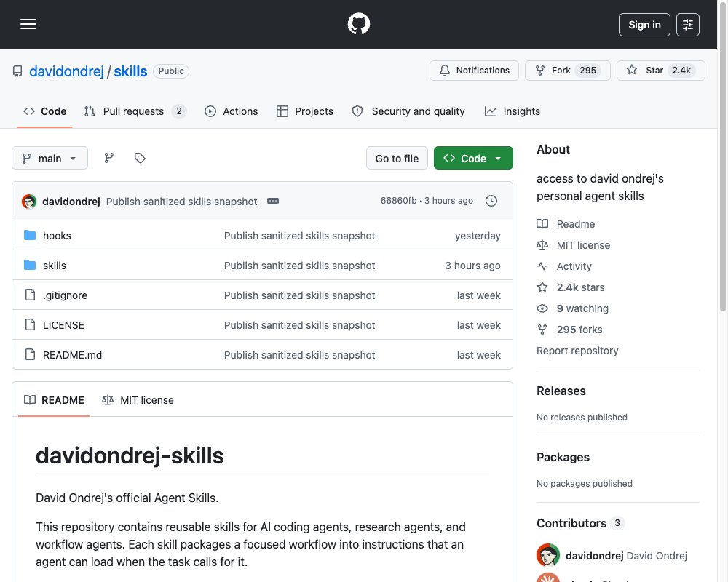Click the README.md file icon
This screenshot has height=582, width=728.
pyautogui.click(x=30, y=354)
